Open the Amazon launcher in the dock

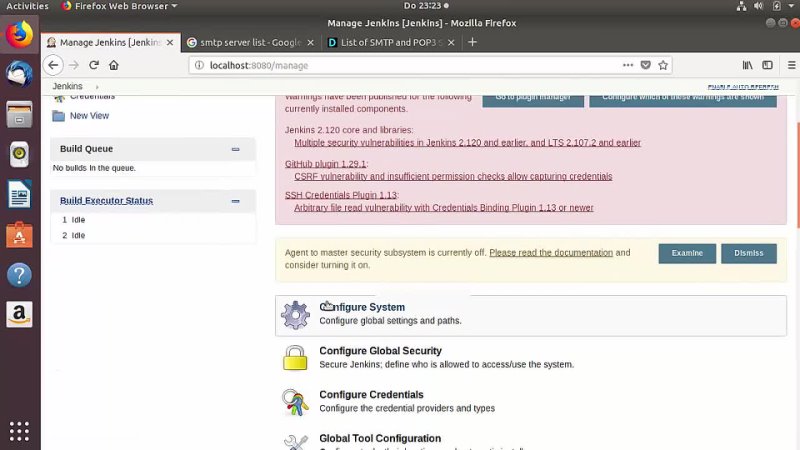(19, 314)
